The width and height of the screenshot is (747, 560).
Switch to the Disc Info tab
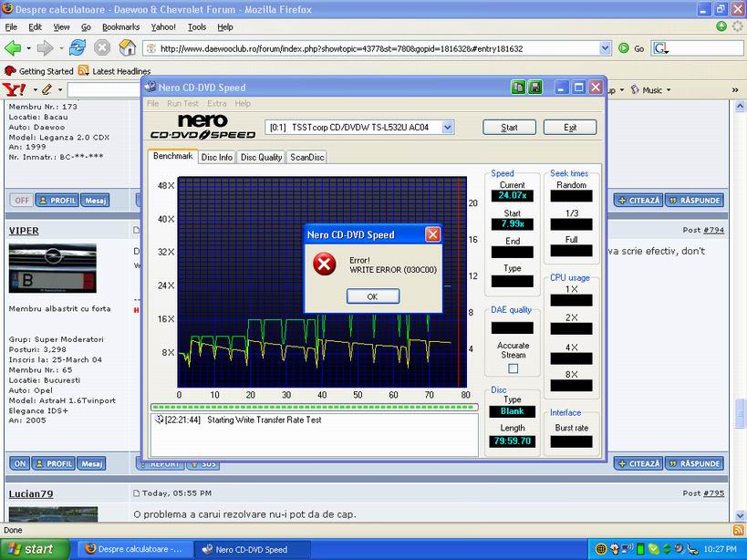pos(217,157)
